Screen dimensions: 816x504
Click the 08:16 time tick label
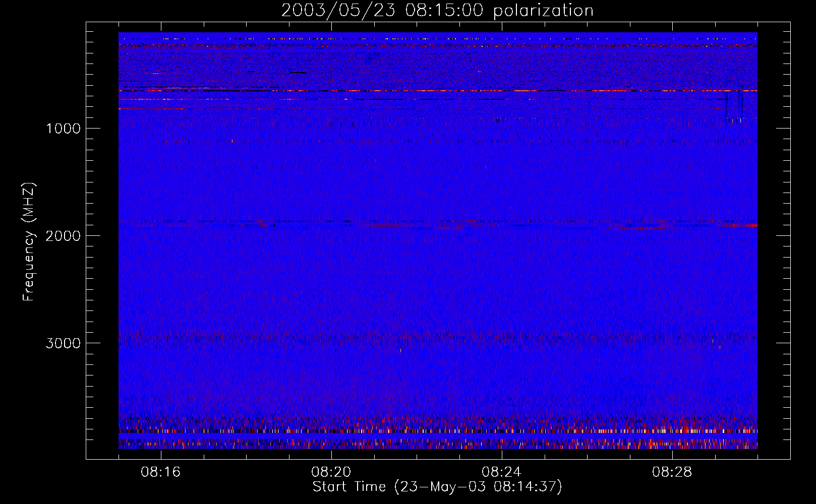[161, 472]
